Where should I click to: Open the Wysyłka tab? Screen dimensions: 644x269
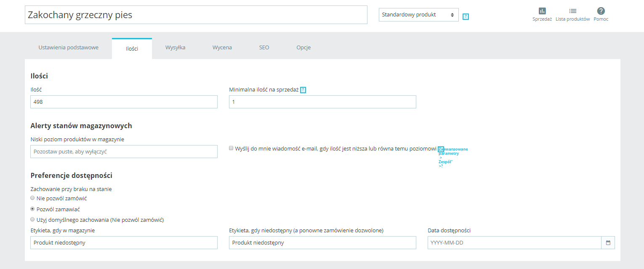tap(175, 48)
